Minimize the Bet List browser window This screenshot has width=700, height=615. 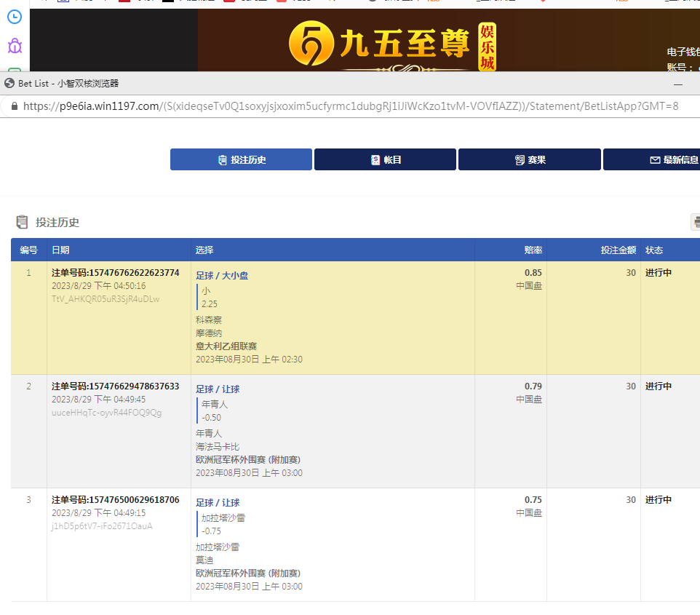point(678,84)
